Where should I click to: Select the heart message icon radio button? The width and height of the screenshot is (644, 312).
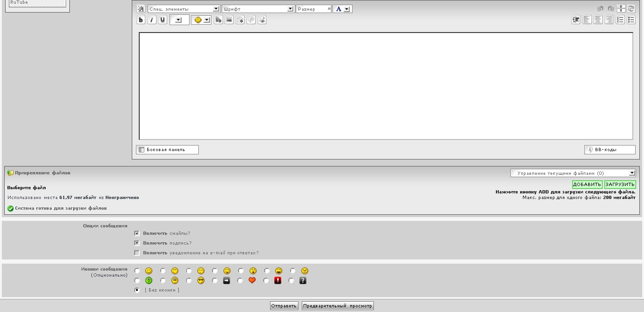240,281
